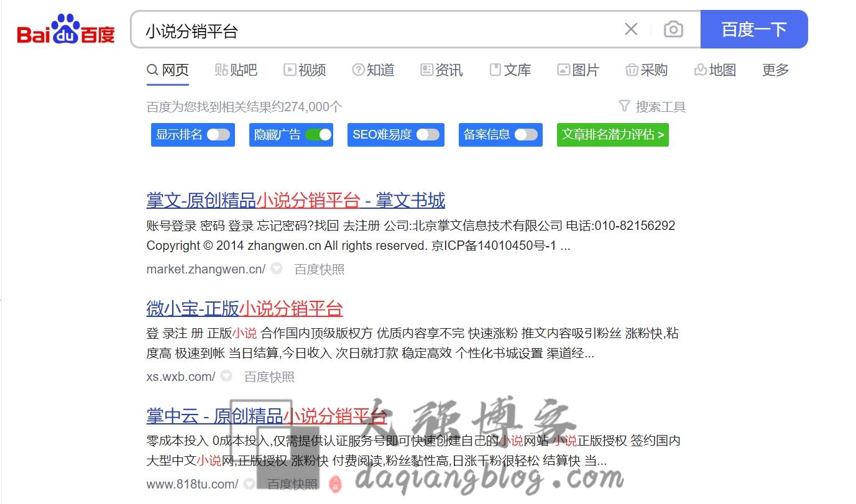This screenshot has width=856, height=504.
Task: Open 百度快照 for the xs.wxb.com result
Action: (x=269, y=377)
